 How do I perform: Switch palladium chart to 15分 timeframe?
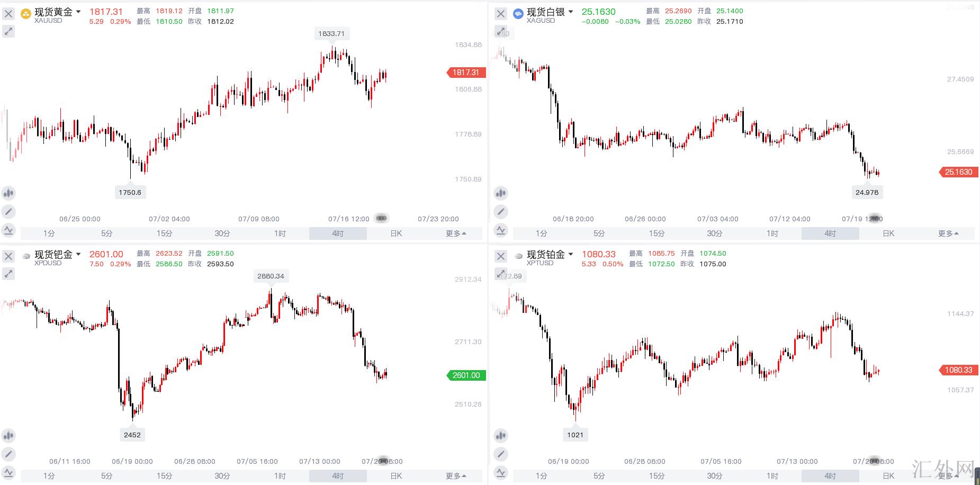tap(164, 476)
